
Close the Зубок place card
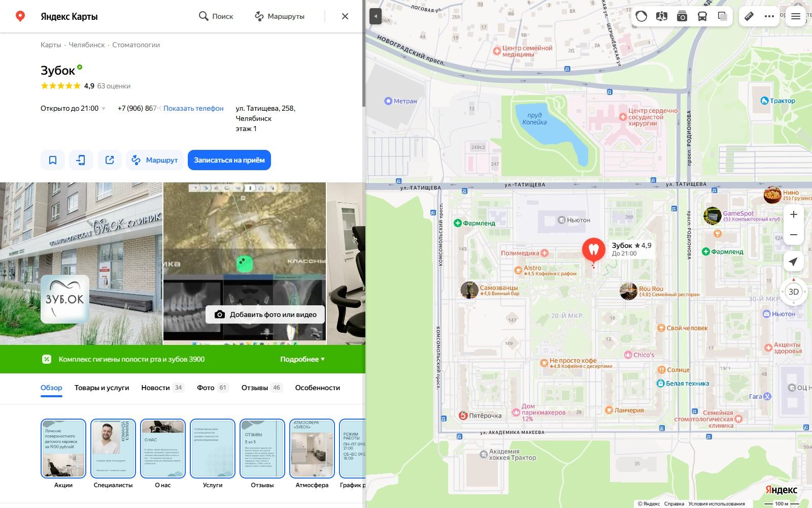[x=345, y=16]
